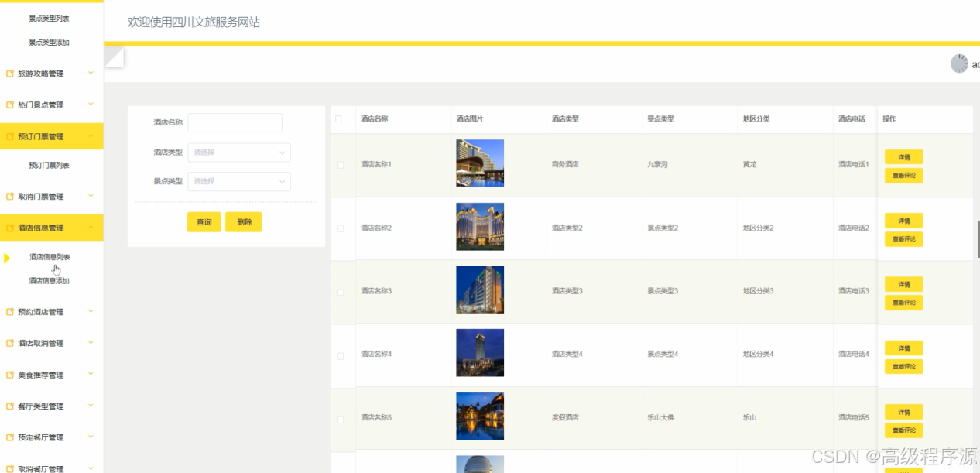Click the hotel photo of 酒店名称2
This screenshot has width=980, height=473.
click(480, 227)
